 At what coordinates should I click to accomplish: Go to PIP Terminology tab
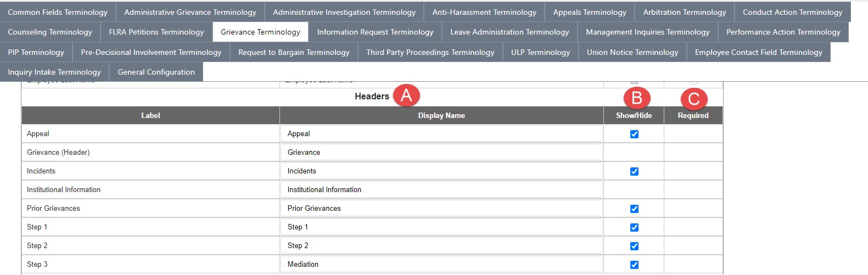36,52
